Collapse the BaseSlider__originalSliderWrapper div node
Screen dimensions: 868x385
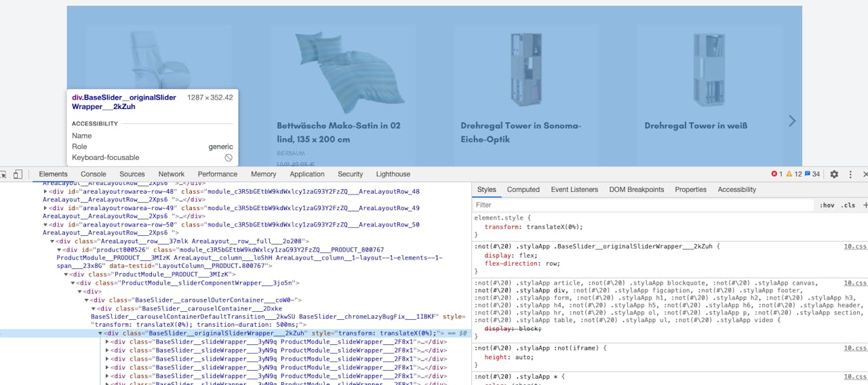point(100,333)
